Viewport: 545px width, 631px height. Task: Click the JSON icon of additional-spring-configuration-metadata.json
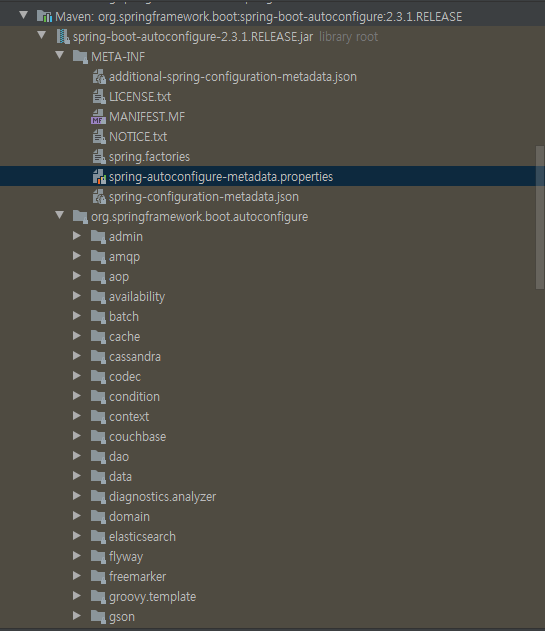[x=99, y=76]
